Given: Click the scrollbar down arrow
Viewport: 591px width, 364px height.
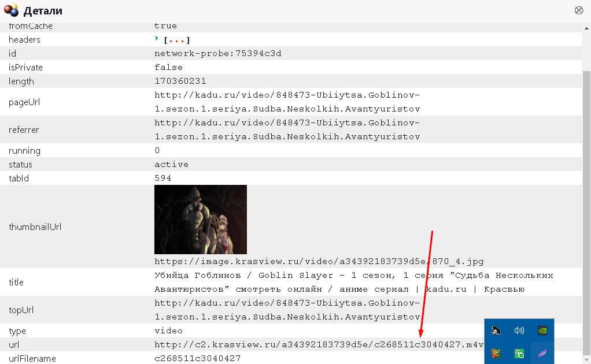Looking at the screenshot, I should [x=586, y=359].
